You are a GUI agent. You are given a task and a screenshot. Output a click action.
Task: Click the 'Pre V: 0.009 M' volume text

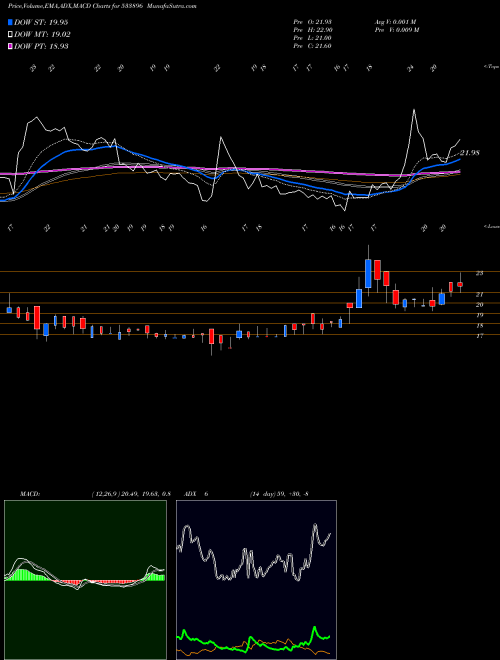tap(396, 30)
